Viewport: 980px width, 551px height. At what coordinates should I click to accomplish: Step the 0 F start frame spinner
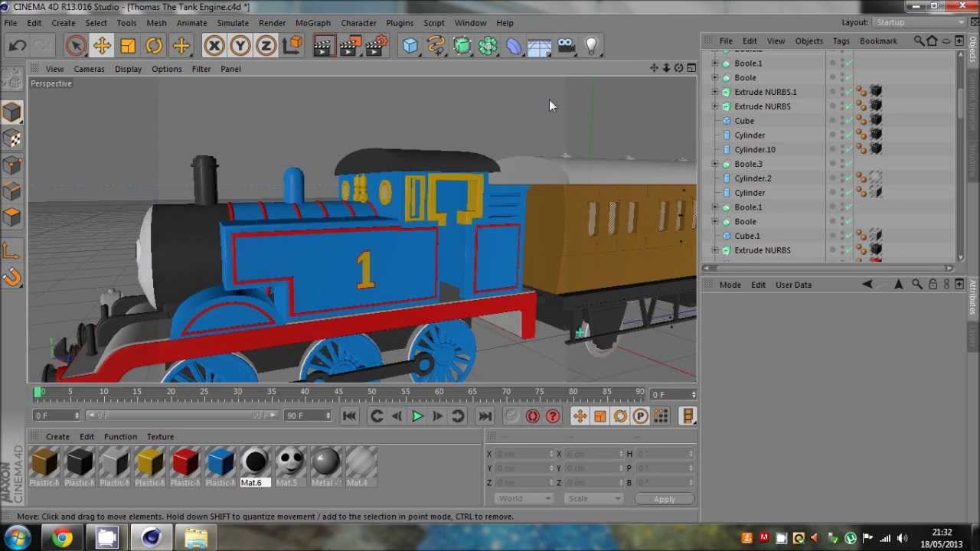(77, 416)
